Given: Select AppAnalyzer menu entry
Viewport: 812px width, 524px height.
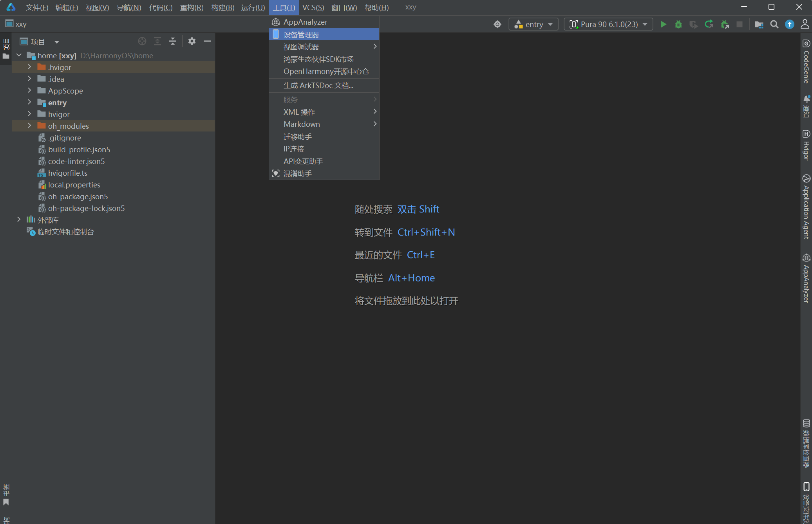Looking at the screenshot, I should 324,22.
